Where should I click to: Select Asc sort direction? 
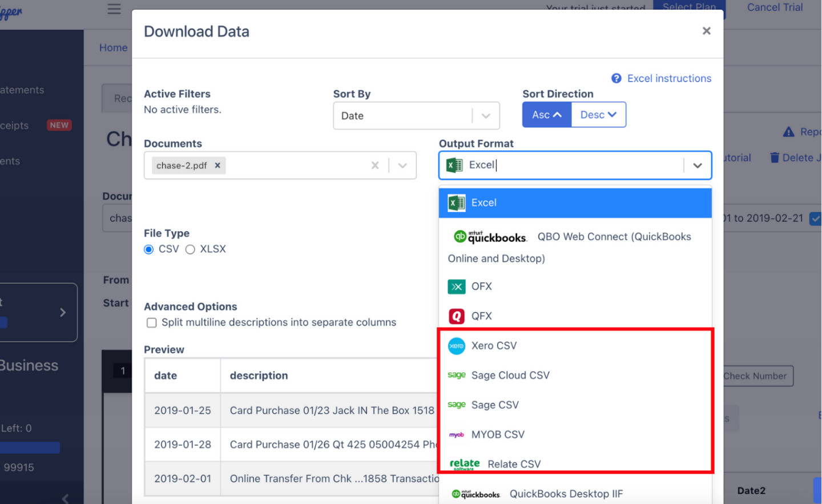pos(547,115)
